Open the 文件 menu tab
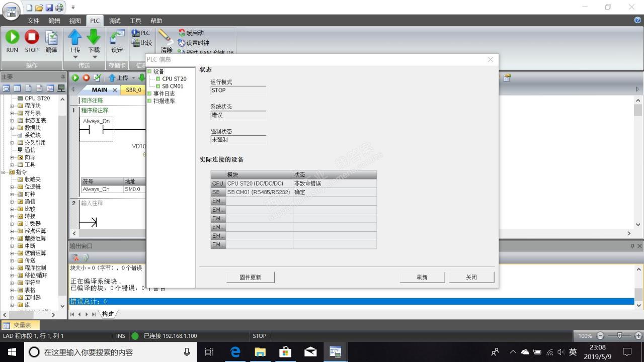The image size is (644, 362). click(x=33, y=21)
